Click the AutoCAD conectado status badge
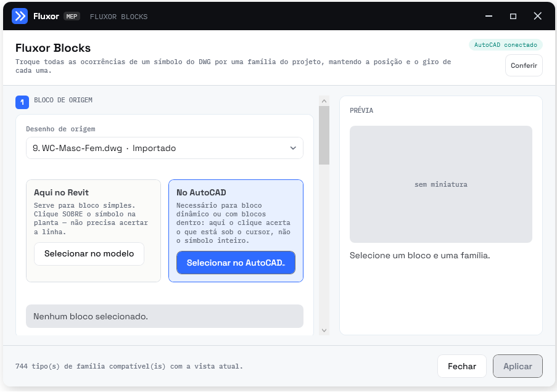 pos(505,45)
